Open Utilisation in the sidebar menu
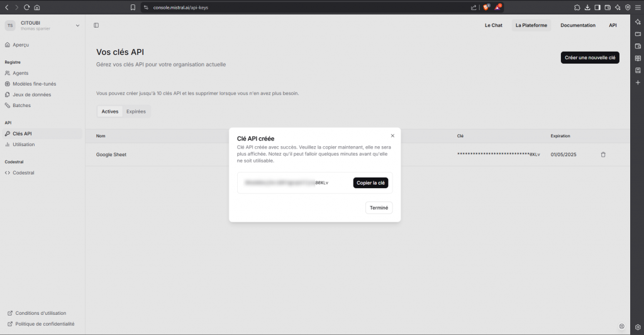This screenshot has height=335, width=644. tap(24, 144)
